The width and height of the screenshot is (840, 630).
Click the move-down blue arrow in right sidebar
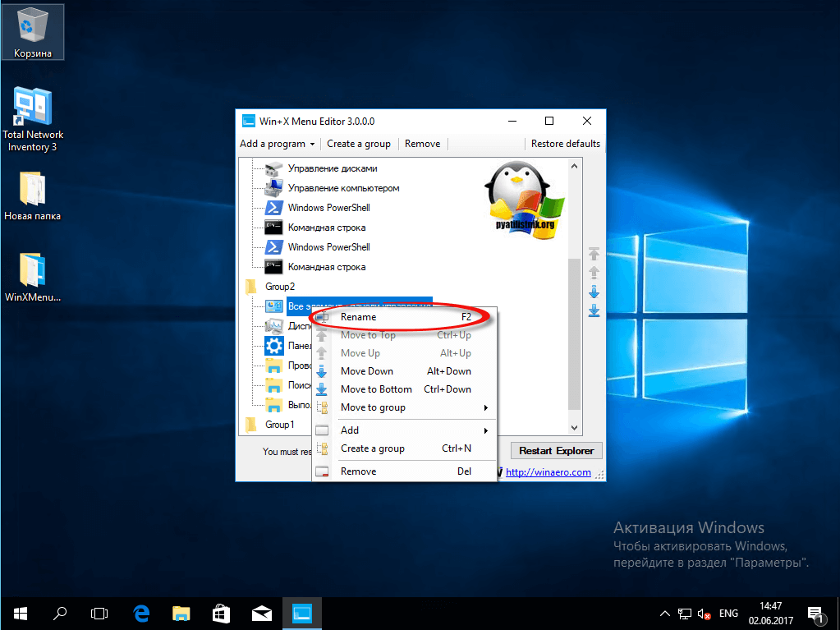tap(594, 292)
